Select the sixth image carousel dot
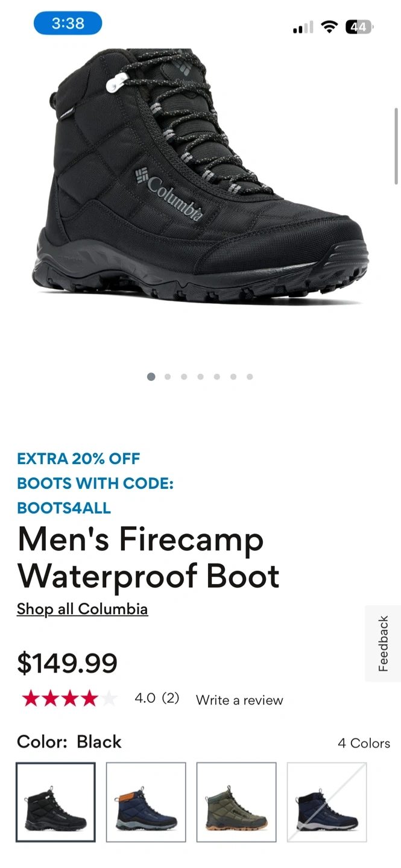The height and width of the screenshot is (868, 401). [x=233, y=377]
